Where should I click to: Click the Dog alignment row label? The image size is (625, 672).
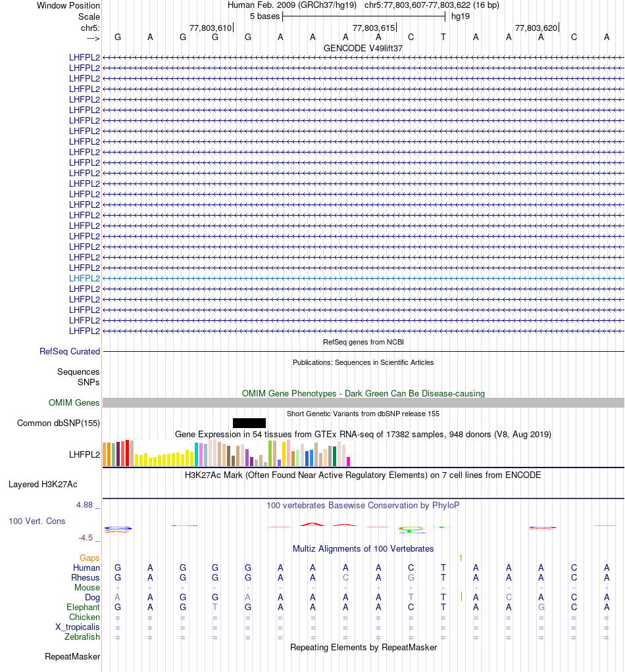click(92, 598)
